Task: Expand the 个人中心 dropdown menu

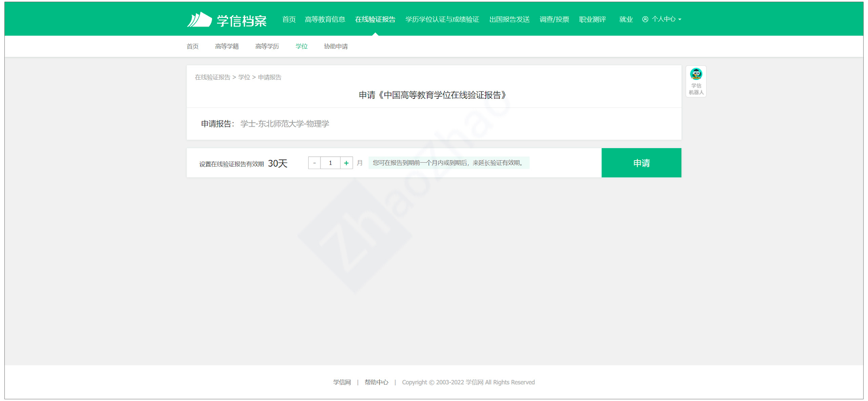Action: click(x=662, y=19)
